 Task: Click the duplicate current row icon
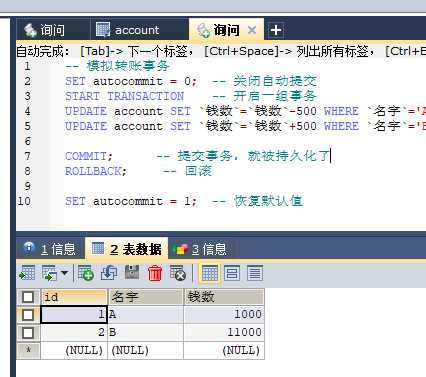click(109, 273)
